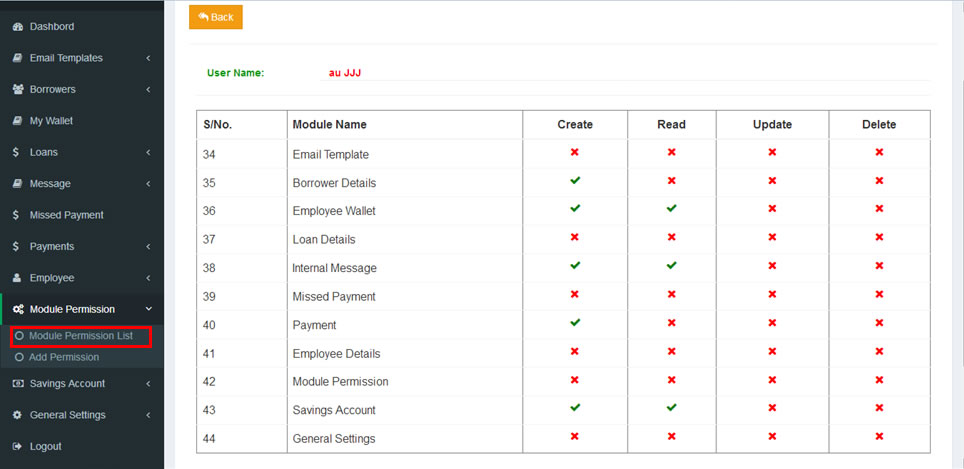
Task: Click the Borrowers people icon
Action: [18, 89]
